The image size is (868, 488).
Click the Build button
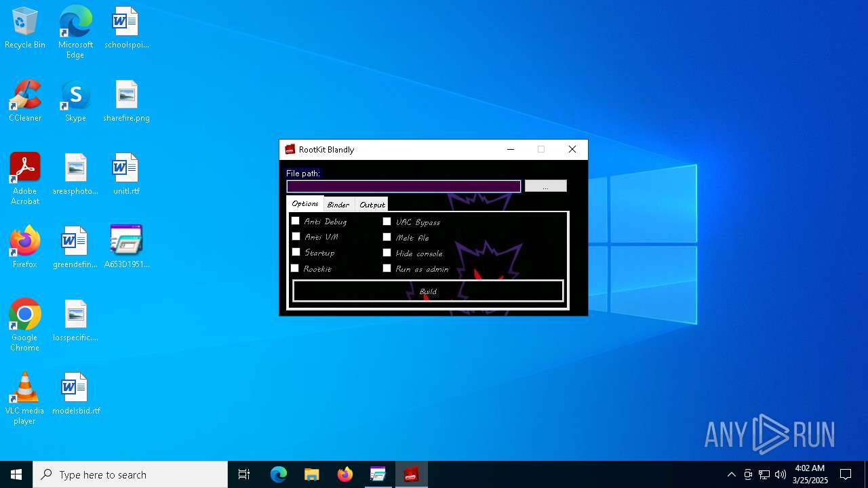pyautogui.click(x=428, y=291)
